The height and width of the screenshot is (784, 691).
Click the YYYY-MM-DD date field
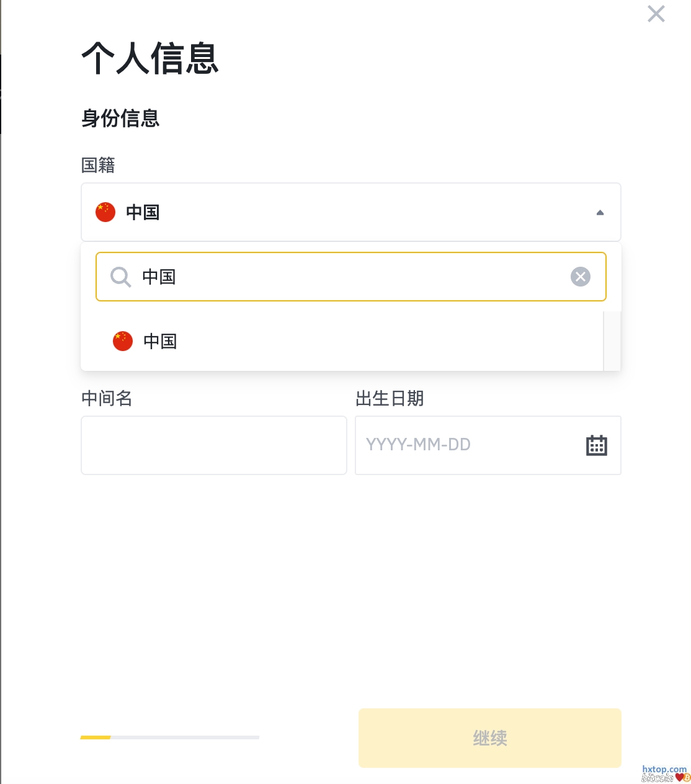(x=465, y=445)
